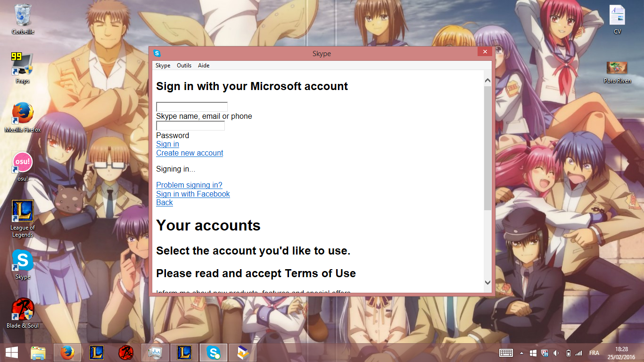Viewport: 644px width, 362px height.
Task: Click the Skype window scrollbar down arrow
Action: click(487, 282)
